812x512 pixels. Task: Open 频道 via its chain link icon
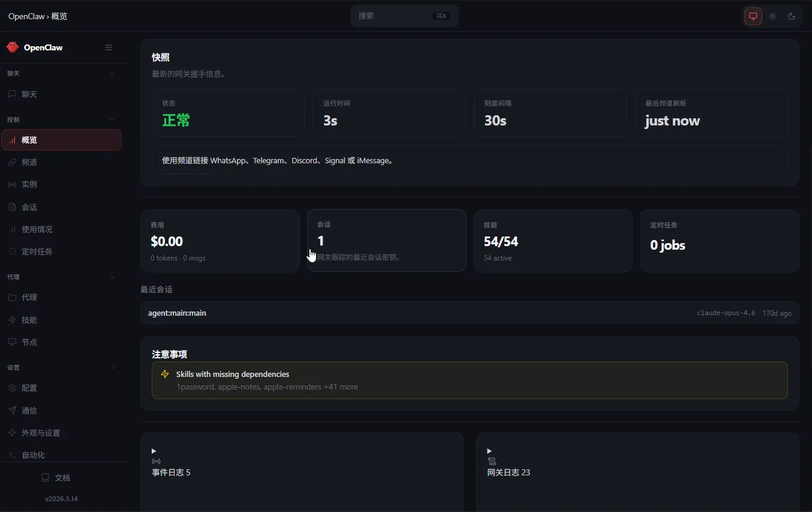(12, 162)
